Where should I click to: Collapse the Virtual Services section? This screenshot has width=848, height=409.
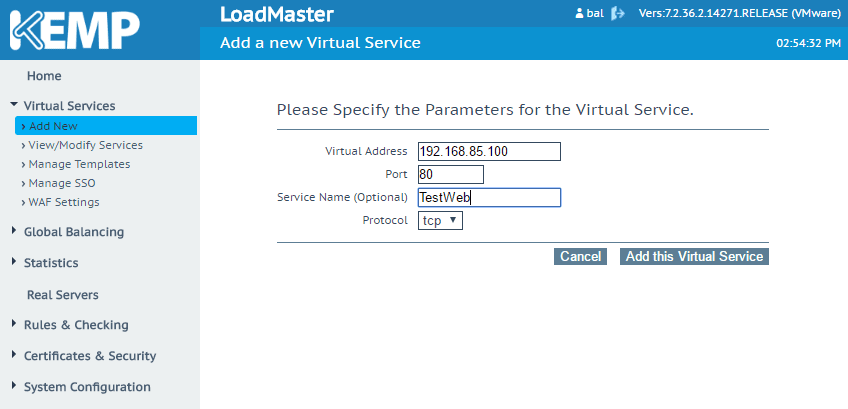point(68,105)
